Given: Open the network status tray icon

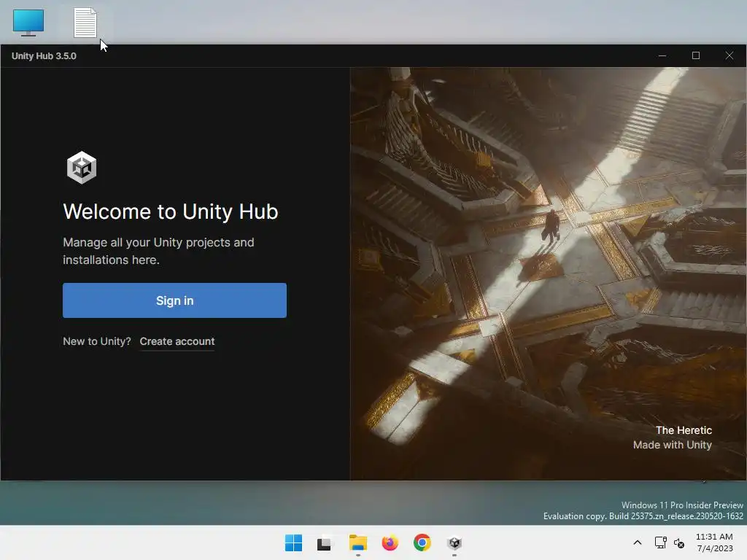Looking at the screenshot, I should coord(660,542).
